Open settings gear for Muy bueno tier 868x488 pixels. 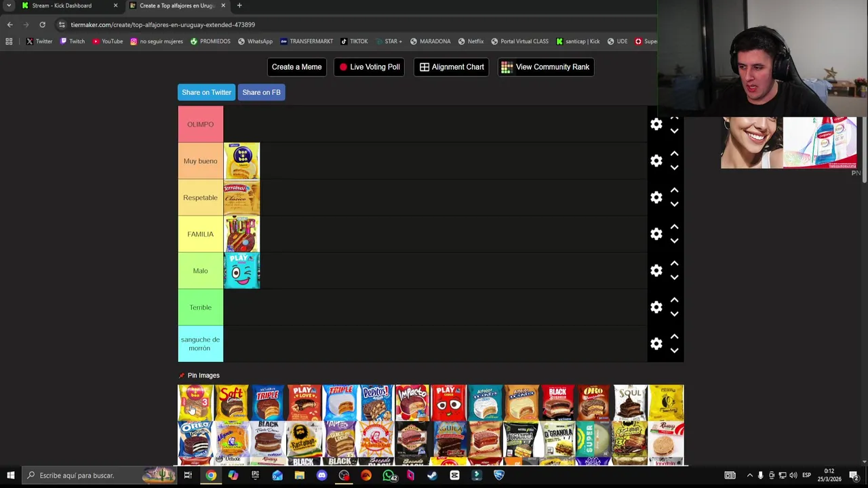coord(656,161)
